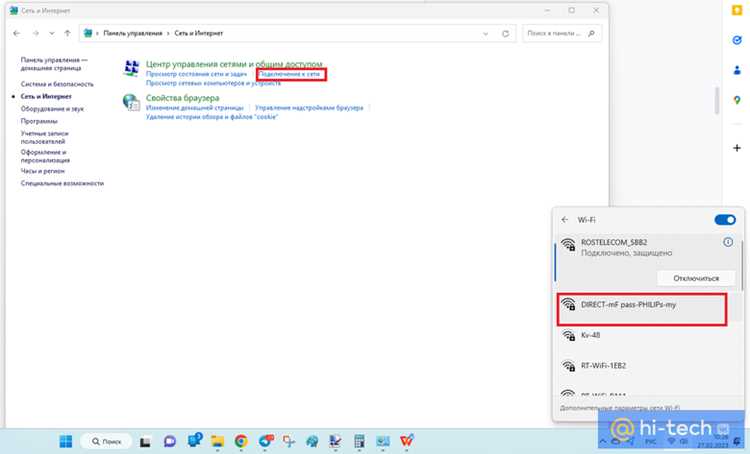Go back in Control Panel navigation
This screenshot has height=454, width=750.
pyautogui.click(x=17, y=33)
